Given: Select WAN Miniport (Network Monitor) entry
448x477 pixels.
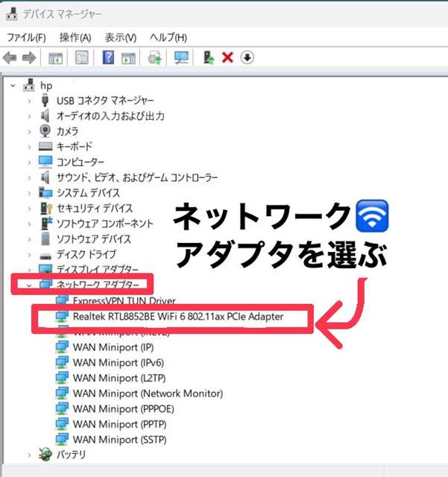Looking at the screenshot, I should click(148, 393).
